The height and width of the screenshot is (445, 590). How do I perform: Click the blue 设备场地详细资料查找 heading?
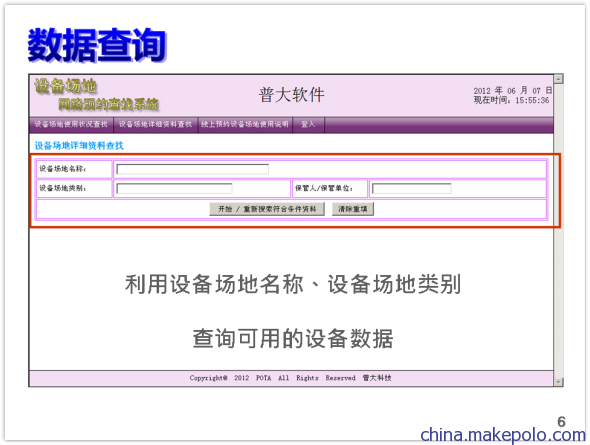coord(79,146)
